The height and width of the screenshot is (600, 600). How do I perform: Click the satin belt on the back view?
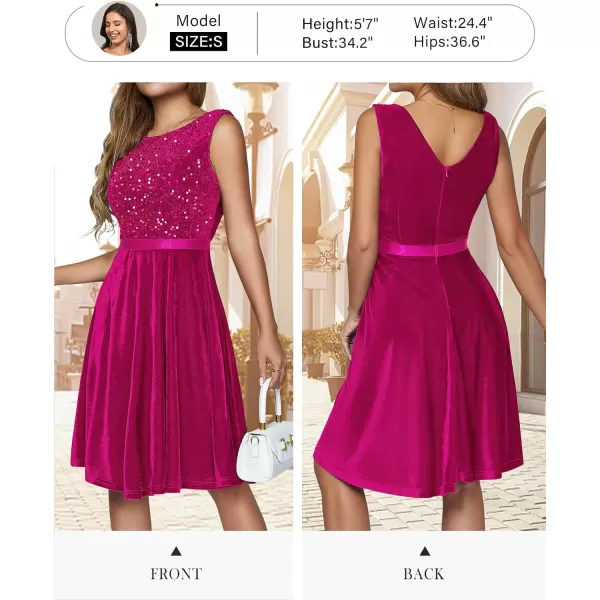(x=423, y=248)
